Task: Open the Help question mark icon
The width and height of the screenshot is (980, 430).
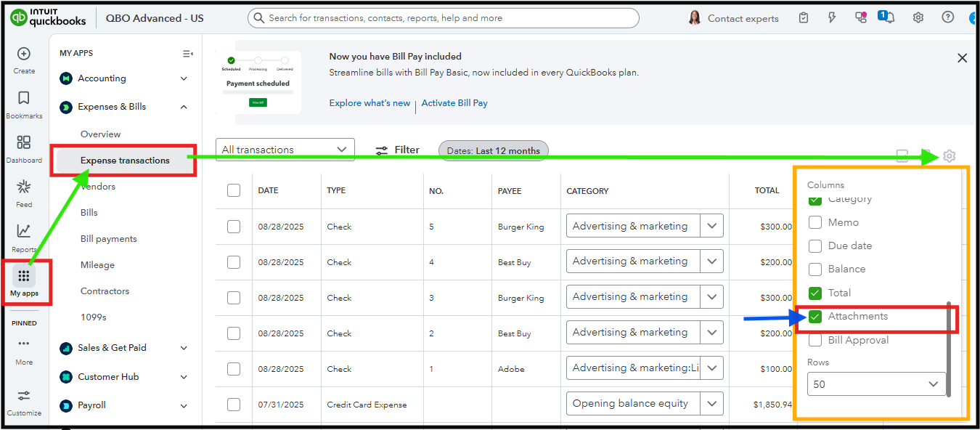Action: 948,17
